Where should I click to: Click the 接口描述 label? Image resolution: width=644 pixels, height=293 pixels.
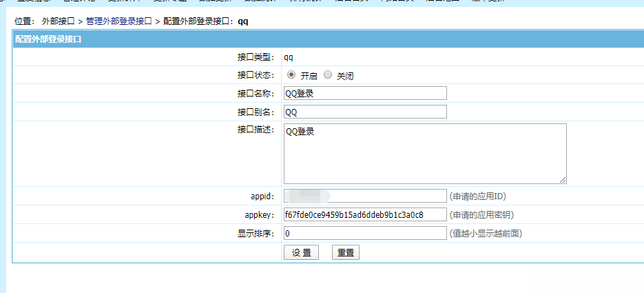tap(256, 130)
